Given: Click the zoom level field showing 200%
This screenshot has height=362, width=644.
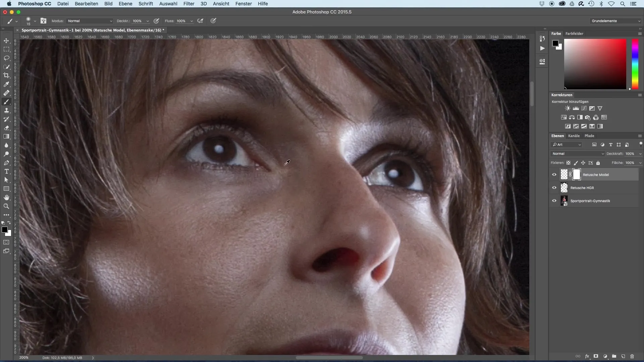Looking at the screenshot, I should (24, 358).
